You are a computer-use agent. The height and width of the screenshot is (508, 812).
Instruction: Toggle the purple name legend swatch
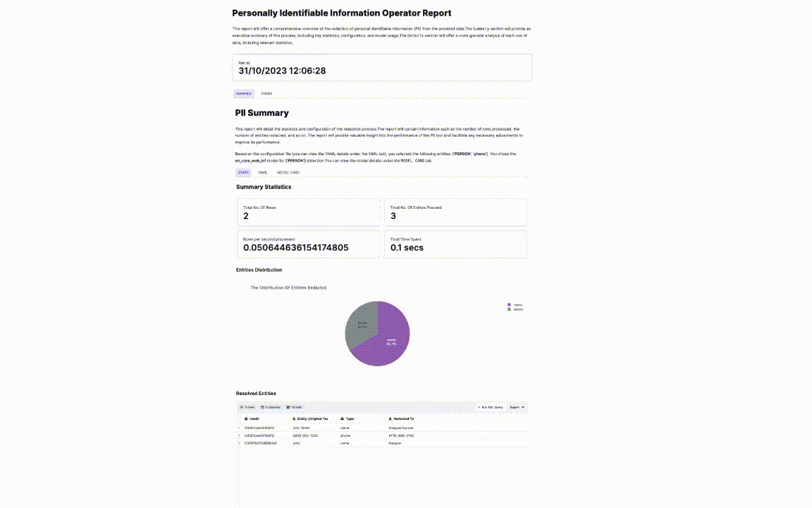point(509,305)
